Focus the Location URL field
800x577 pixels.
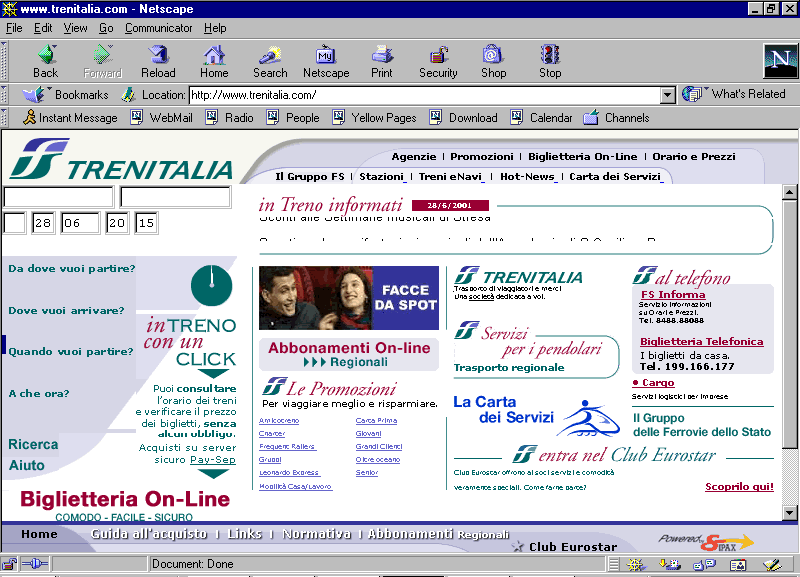tap(425, 95)
